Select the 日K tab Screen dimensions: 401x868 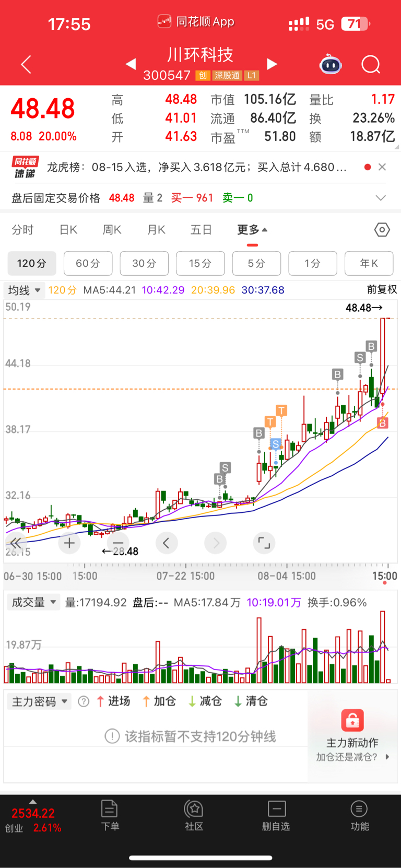pyautogui.click(x=68, y=230)
